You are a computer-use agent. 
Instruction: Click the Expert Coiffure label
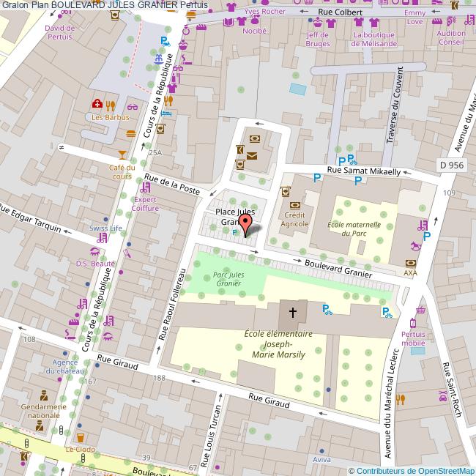pyautogui.click(x=145, y=204)
